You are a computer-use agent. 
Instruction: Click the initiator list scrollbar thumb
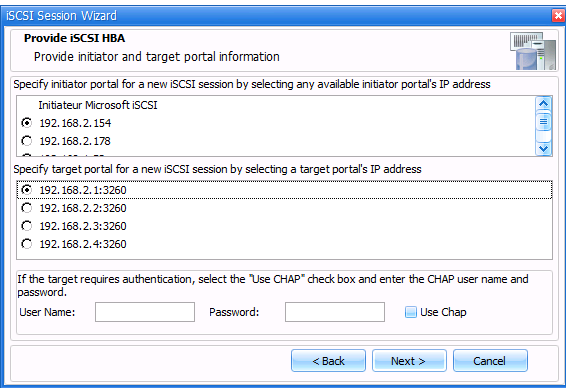pyautogui.click(x=544, y=122)
